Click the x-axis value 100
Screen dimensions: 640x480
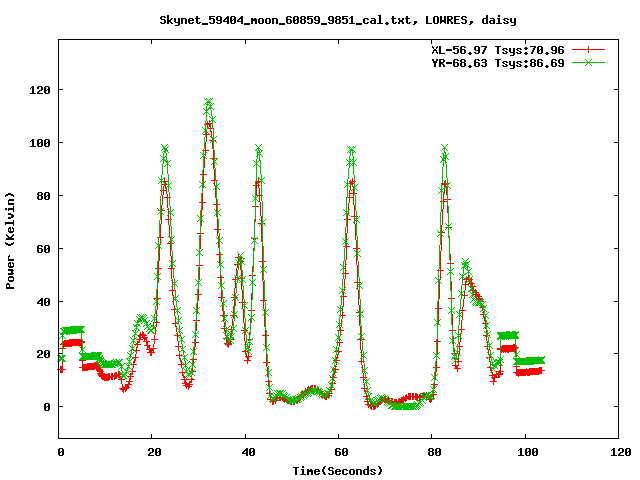click(x=528, y=452)
